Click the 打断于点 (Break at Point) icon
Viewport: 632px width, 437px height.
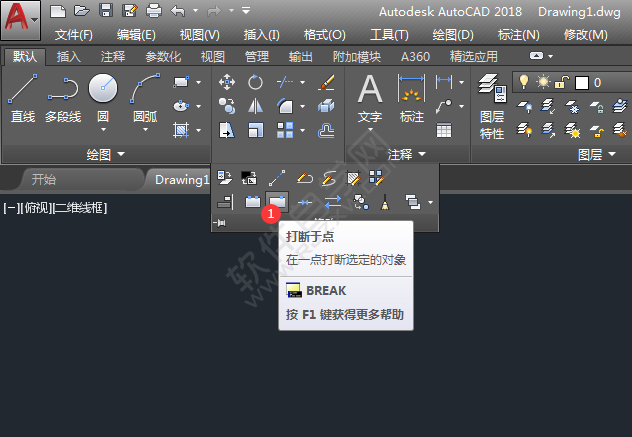click(x=276, y=202)
